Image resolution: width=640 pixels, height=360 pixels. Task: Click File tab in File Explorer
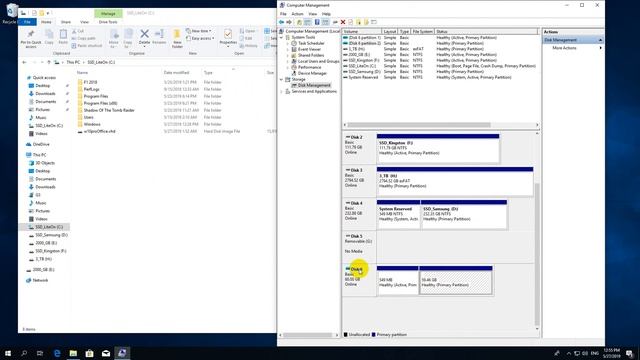coord(27,22)
